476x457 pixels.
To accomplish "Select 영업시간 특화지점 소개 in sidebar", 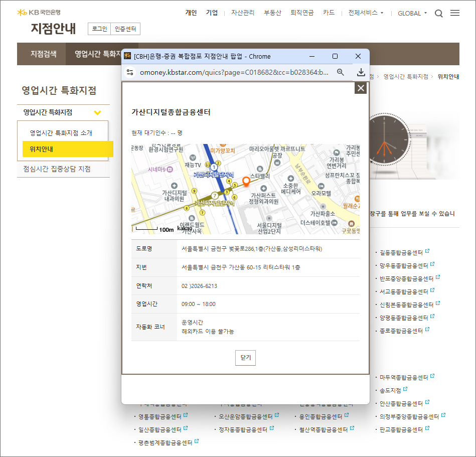I will (61, 133).
